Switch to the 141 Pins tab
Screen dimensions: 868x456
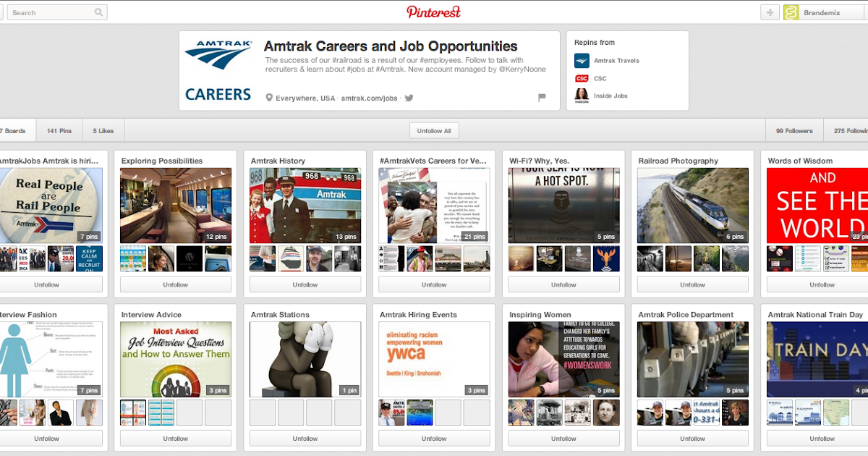click(x=59, y=130)
